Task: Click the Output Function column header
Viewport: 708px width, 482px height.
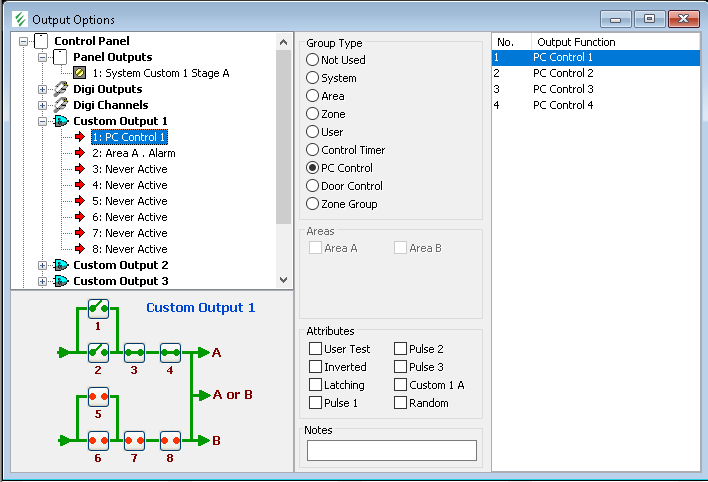Action: click(576, 42)
